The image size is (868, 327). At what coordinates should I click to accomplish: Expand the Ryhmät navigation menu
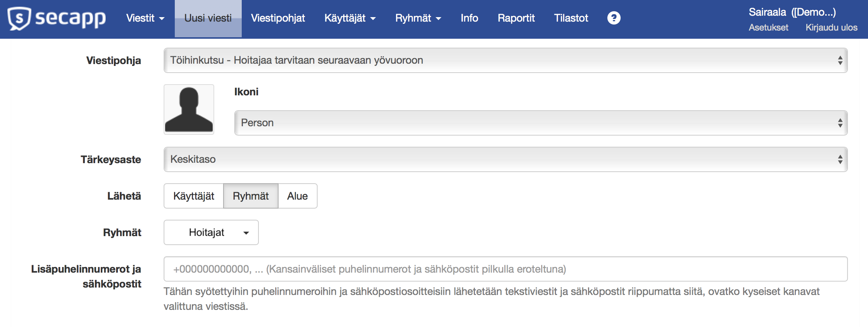(418, 18)
